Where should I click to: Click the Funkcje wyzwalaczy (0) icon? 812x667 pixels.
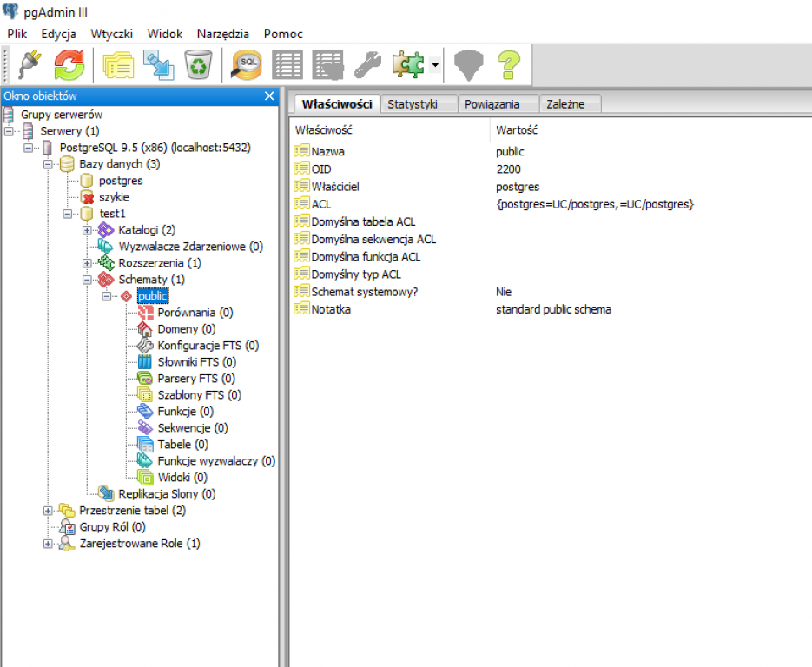click(x=146, y=461)
